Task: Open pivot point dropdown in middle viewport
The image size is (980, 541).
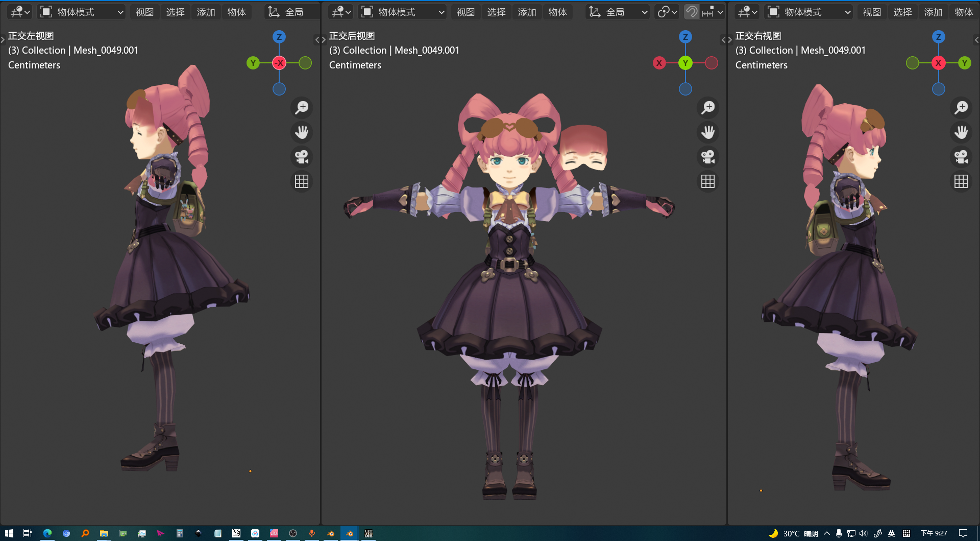Action: point(667,12)
